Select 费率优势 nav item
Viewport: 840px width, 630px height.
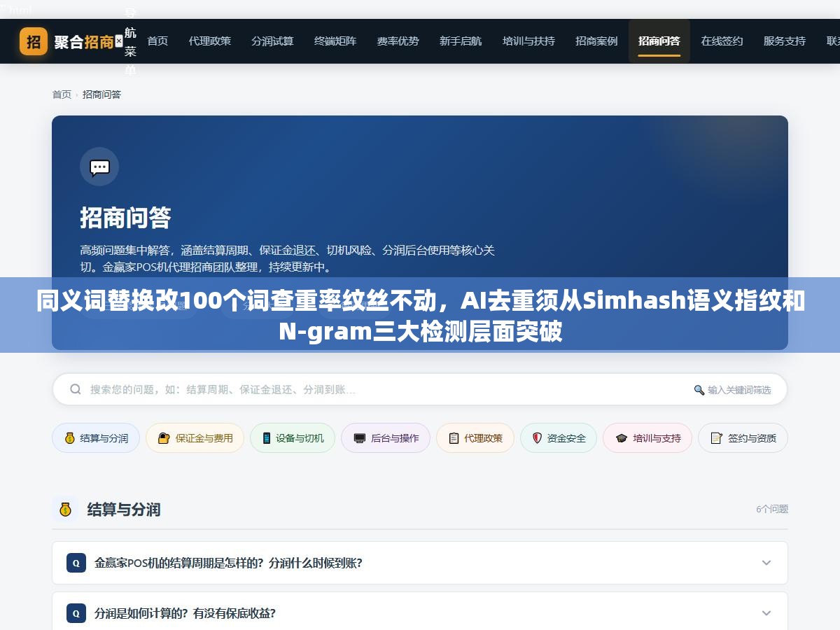[x=398, y=41]
